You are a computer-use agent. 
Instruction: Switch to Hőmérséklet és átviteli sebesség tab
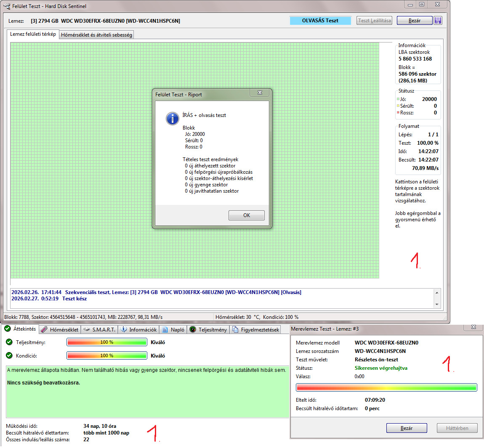tap(96, 35)
